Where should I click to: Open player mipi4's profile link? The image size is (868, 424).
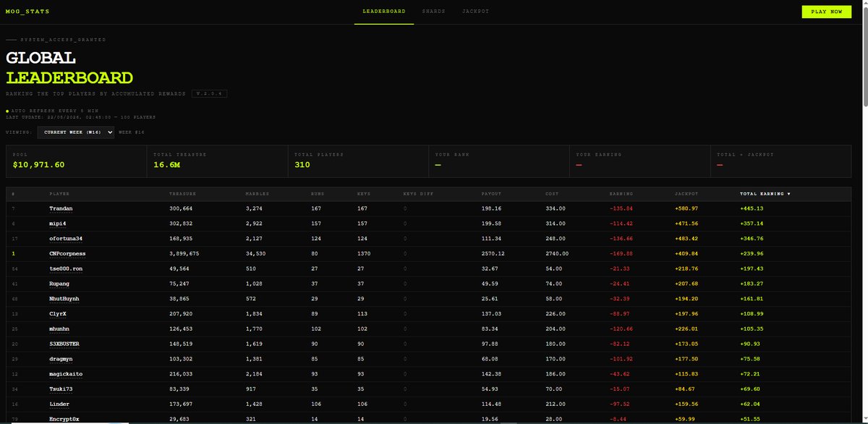pyautogui.click(x=57, y=224)
